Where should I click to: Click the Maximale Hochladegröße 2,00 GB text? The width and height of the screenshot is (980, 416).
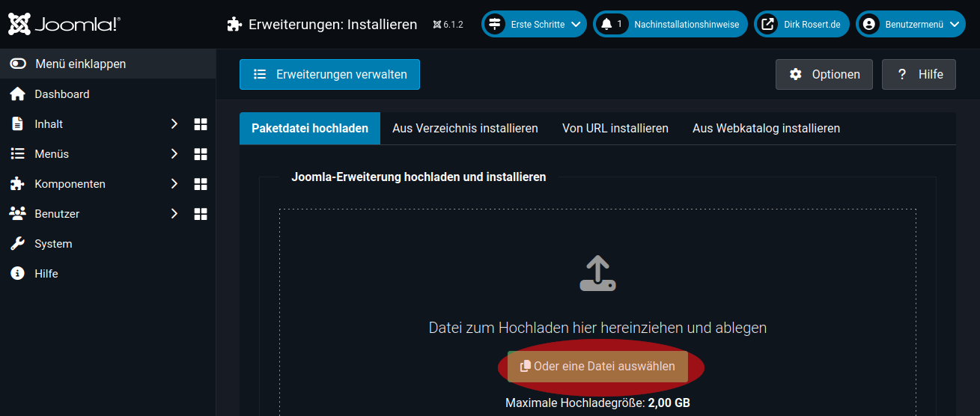point(597,403)
